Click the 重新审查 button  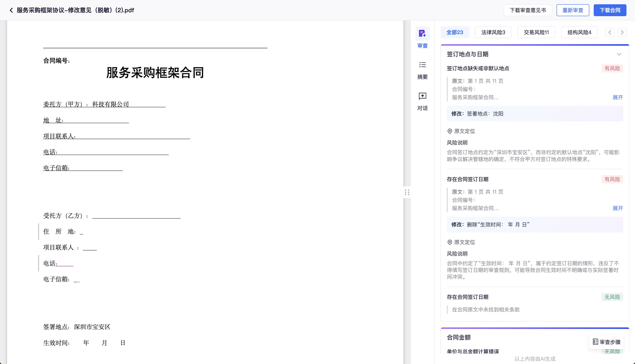(x=573, y=10)
